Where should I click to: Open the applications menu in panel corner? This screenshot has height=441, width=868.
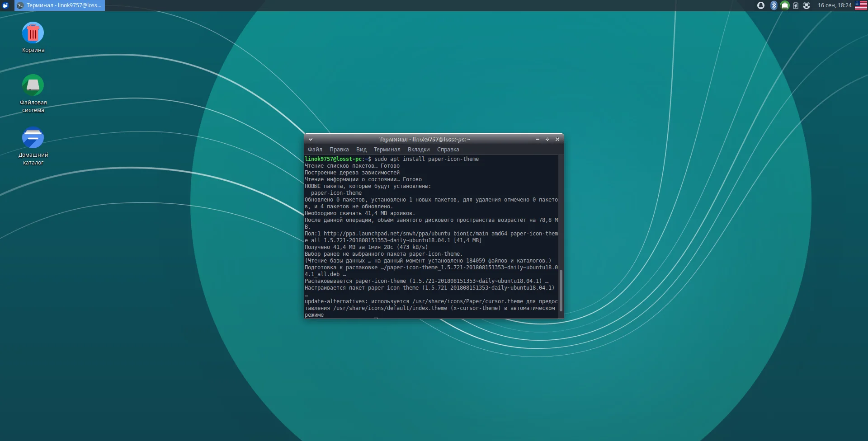[6, 5]
